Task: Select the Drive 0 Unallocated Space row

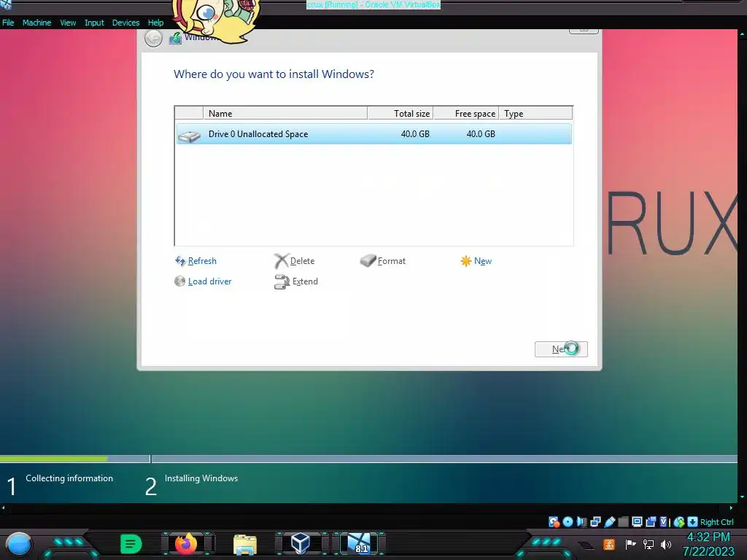Action: [374, 134]
